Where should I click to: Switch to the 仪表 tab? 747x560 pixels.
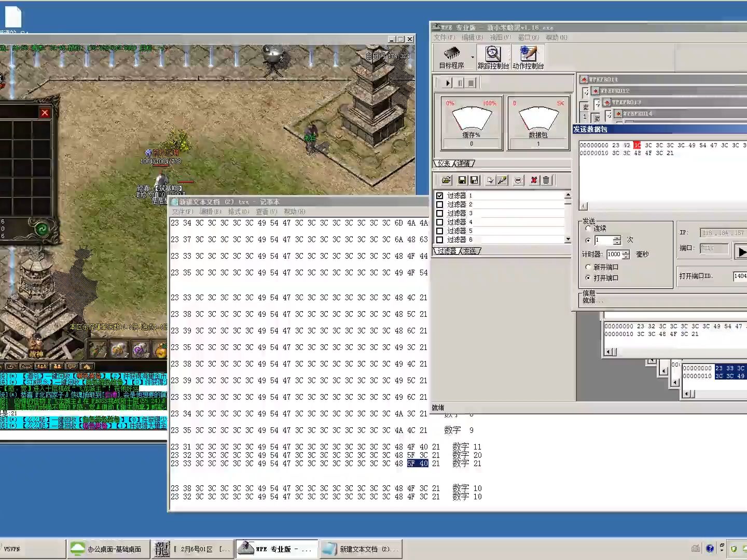point(444,163)
